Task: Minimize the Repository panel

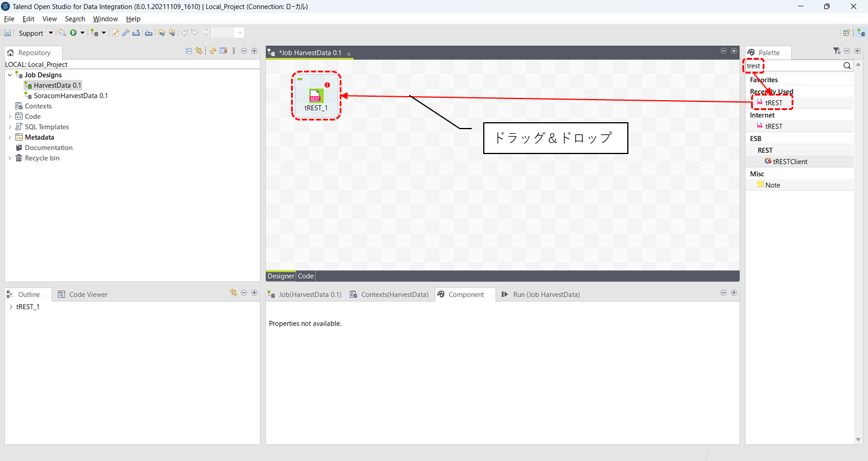Action: pos(244,51)
